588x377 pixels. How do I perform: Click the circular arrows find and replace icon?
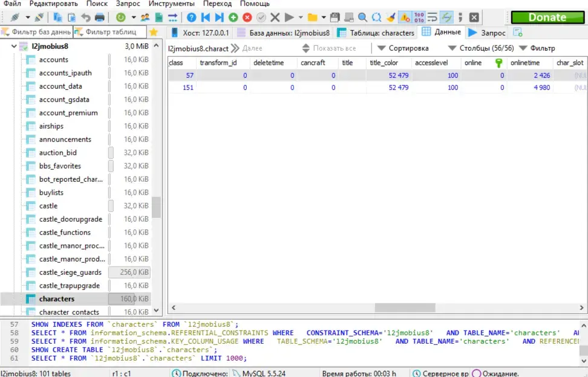point(376,18)
